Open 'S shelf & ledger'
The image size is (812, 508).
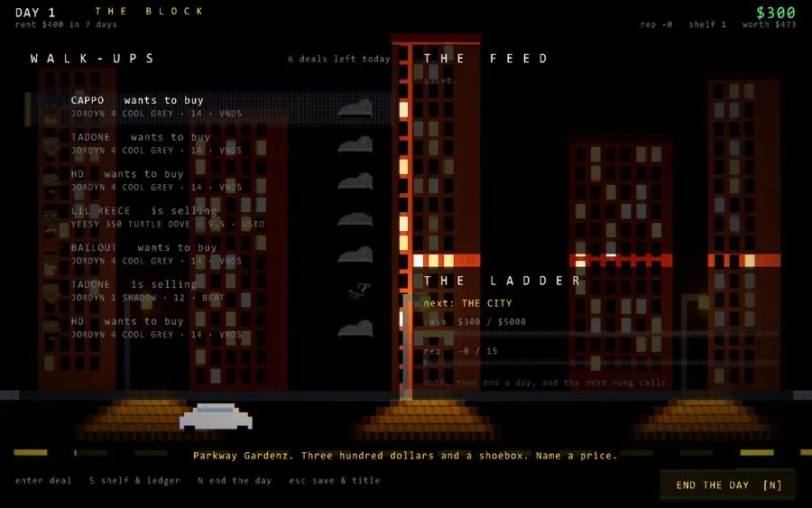(x=134, y=481)
